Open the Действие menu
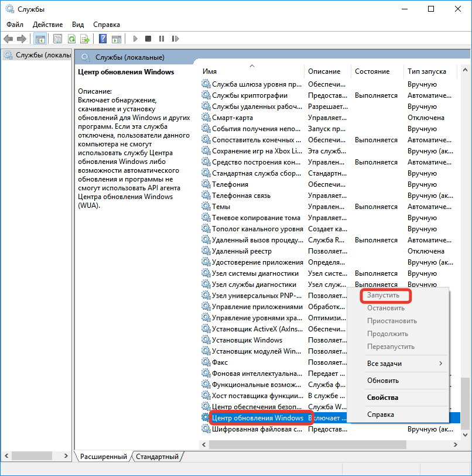472x476 pixels. (47, 25)
